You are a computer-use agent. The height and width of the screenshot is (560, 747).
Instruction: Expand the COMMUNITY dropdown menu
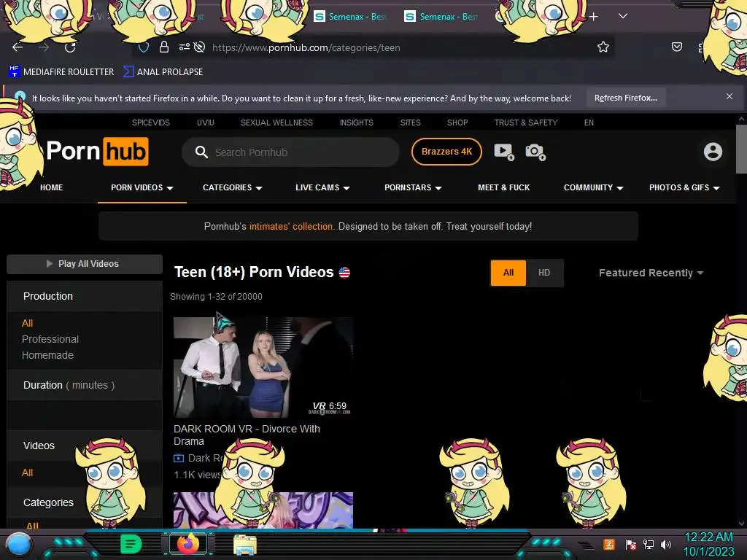point(594,187)
